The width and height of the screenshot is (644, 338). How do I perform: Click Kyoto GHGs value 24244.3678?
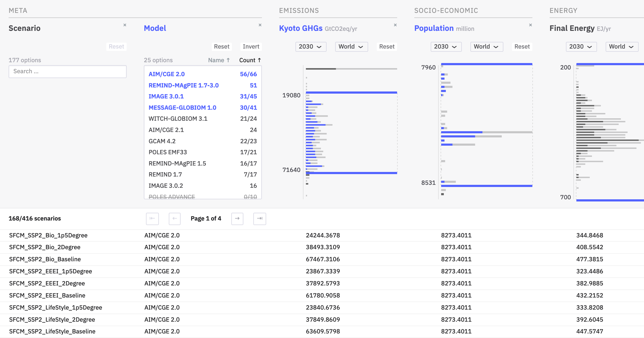(323, 235)
